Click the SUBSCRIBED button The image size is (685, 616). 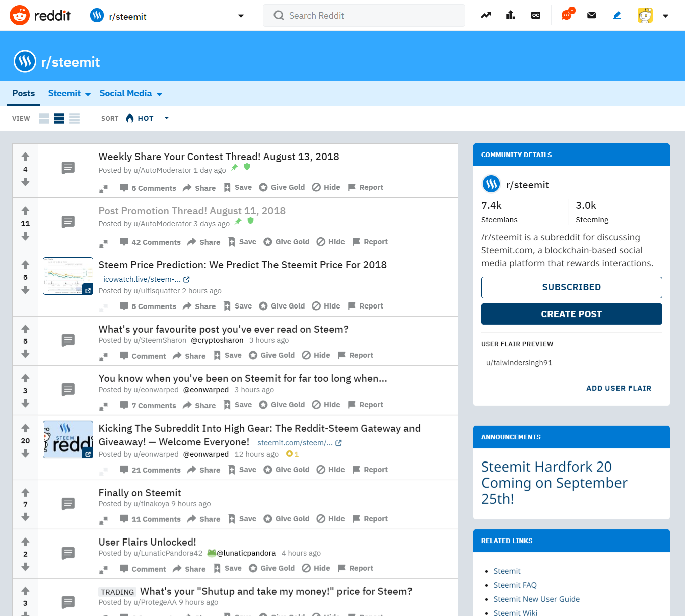pos(572,287)
